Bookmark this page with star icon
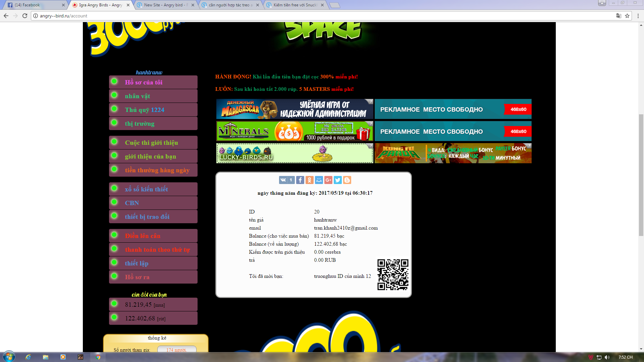644x362 pixels. click(x=627, y=16)
